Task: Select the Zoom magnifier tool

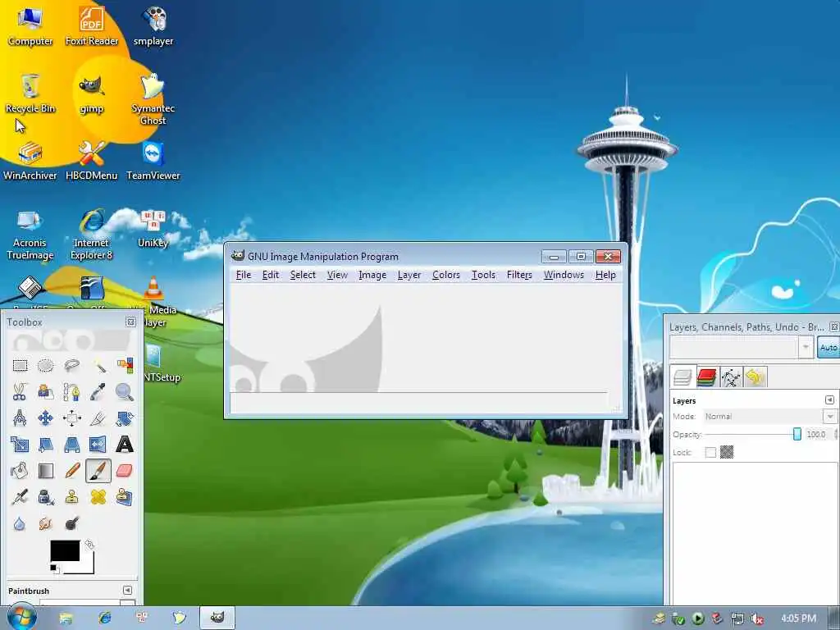Action: click(125, 392)
